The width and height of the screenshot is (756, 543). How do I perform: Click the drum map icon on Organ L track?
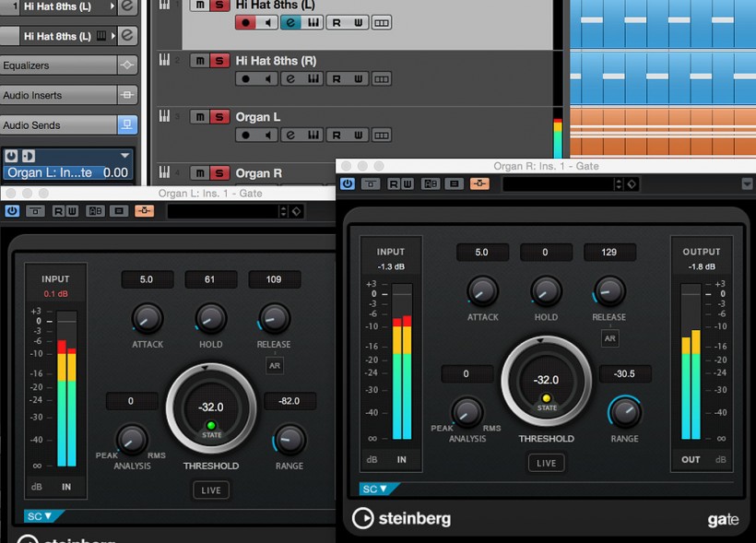(x=382, y=136)
